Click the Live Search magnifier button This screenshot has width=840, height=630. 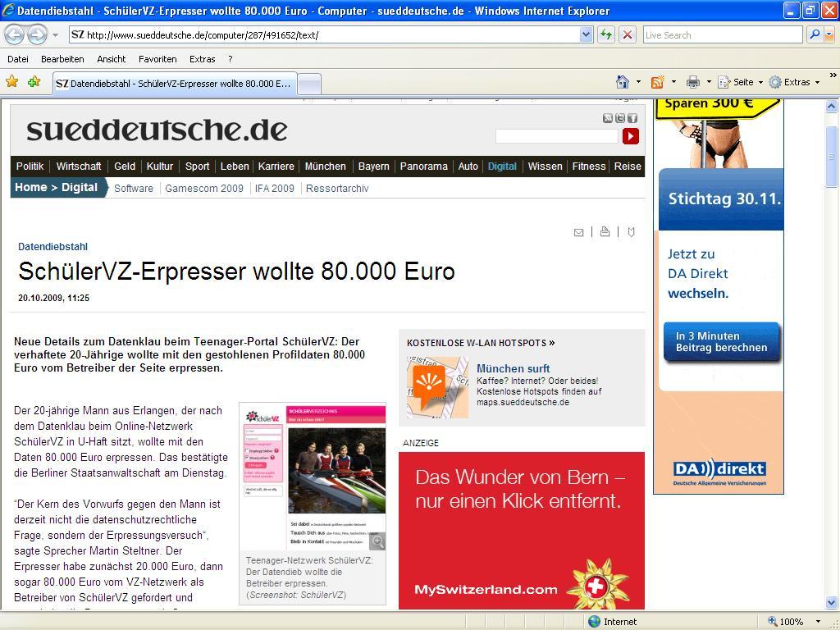[815, 34]
